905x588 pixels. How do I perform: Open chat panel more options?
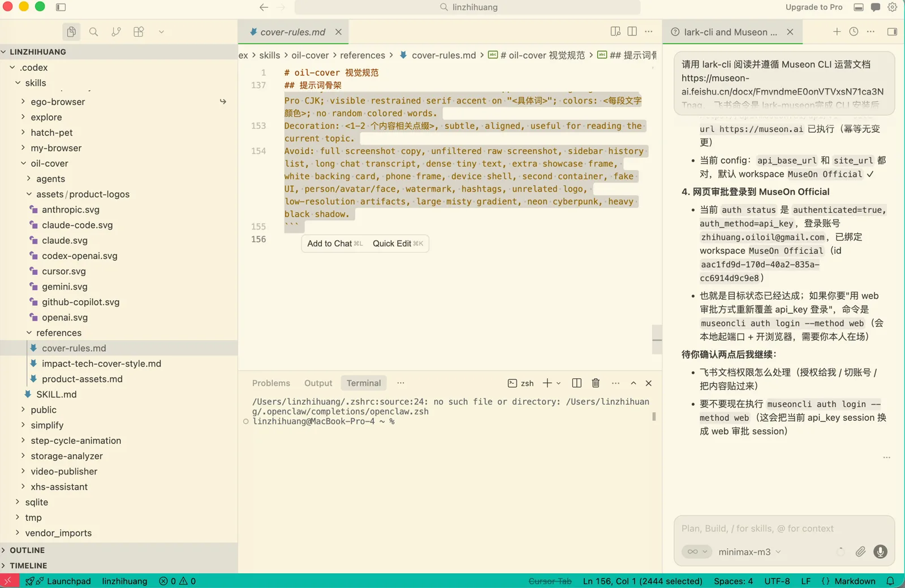pyautogui.click(x=871, y=32)
